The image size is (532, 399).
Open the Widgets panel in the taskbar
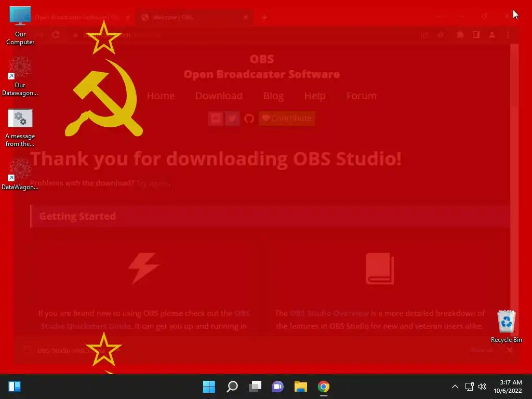(x=15, y=387)
